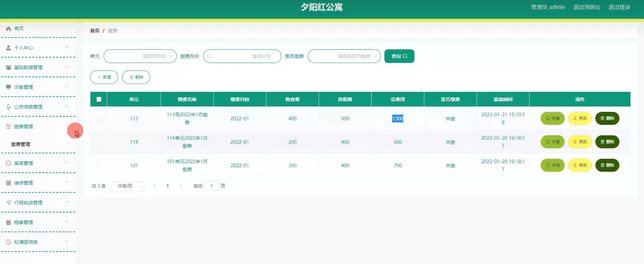Click the 行程轨迹管理 paper-plane icon

click(x=8, y=203)
